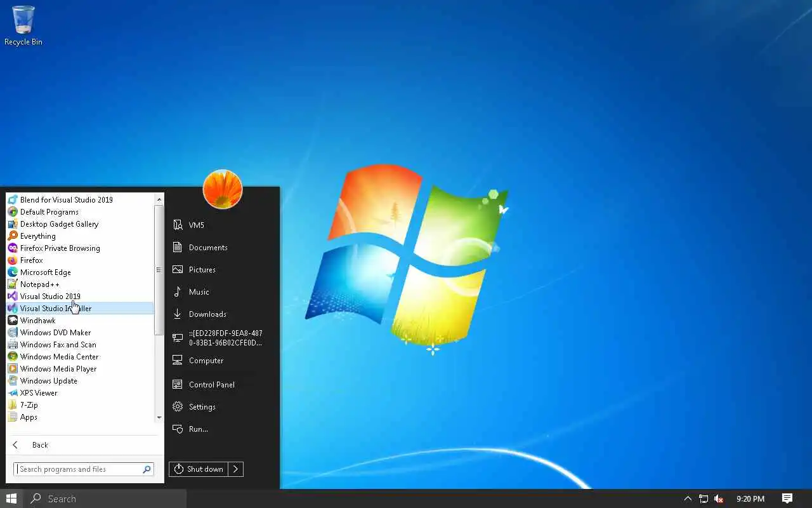
Task: Click the muted volume tray icon
Action: tap(719, 498)
